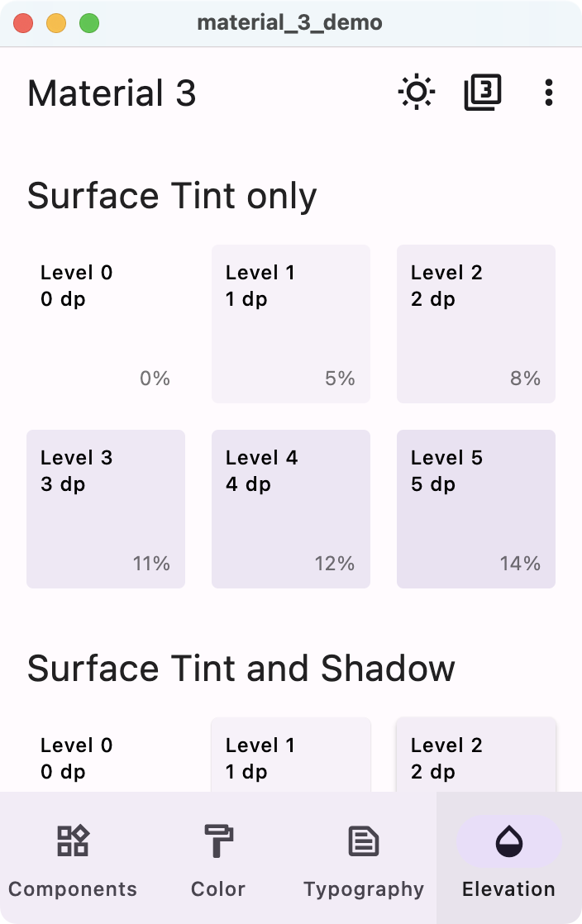Click the Components icon in navigation bar
Screen dimensions: 582x924
73,841
